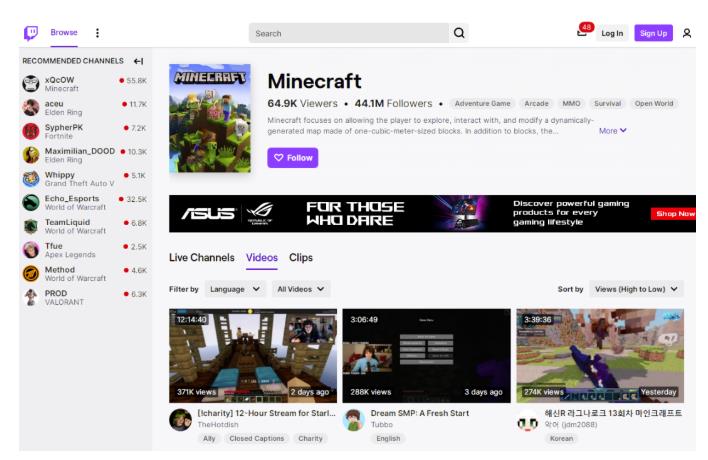
Task: Switch to the Live Channels tab
Action: click(x=202, y=258)
